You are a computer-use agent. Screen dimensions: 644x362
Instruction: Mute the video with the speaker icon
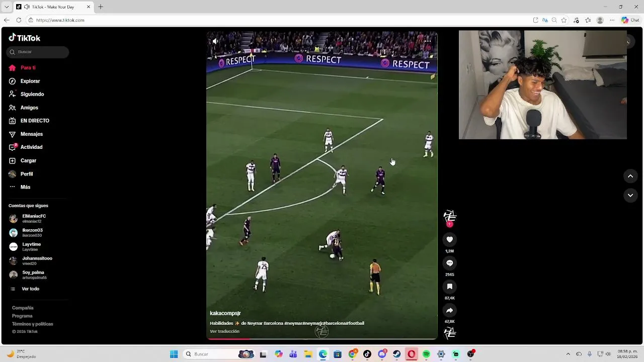coord(215,41)
